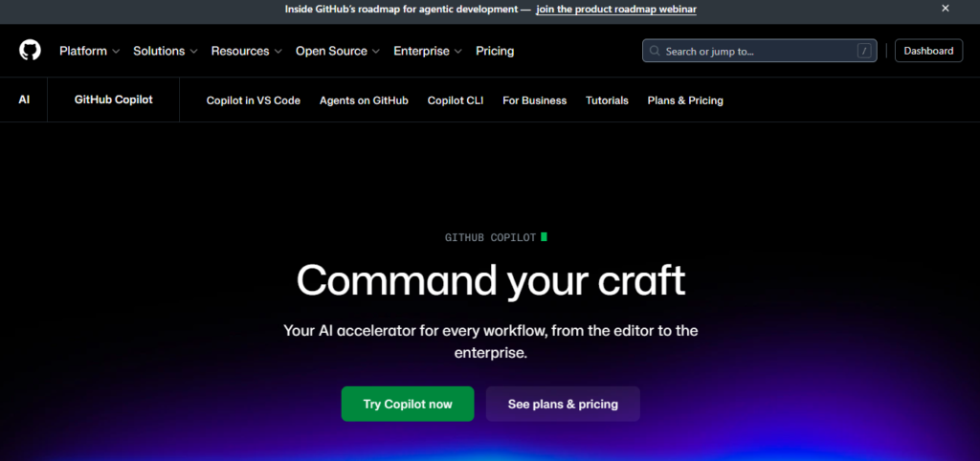Image resolution: width=980 pixels, height=461 pixels.
Task: Click the Command your craft headline
Action: (x=491, y=280)
